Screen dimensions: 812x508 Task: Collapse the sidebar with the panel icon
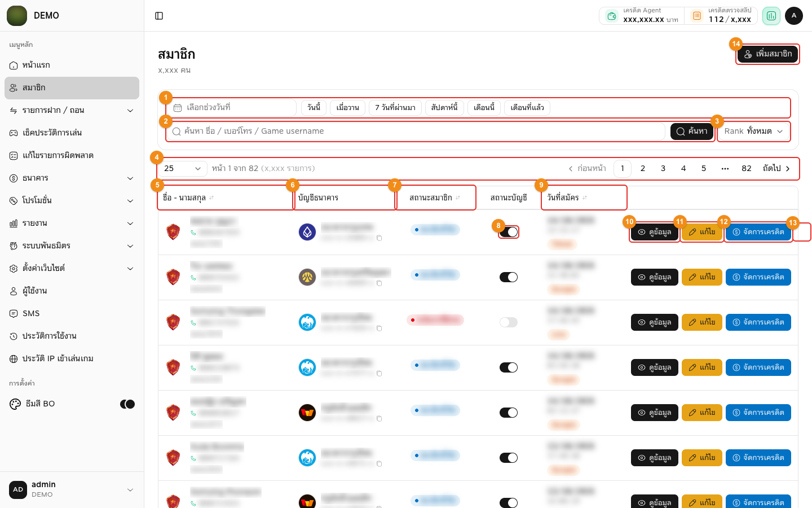point(159,16)
